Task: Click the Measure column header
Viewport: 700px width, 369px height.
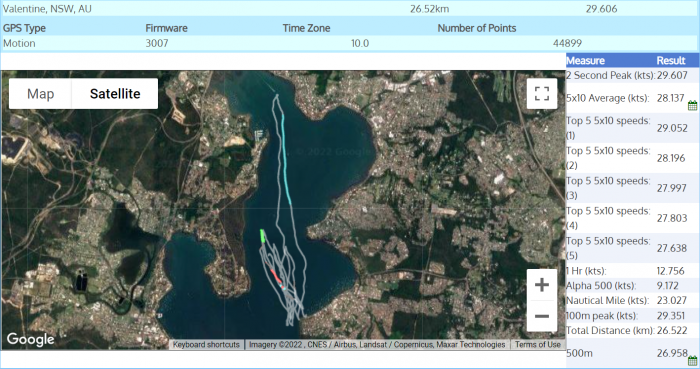Action: point(585,61)
